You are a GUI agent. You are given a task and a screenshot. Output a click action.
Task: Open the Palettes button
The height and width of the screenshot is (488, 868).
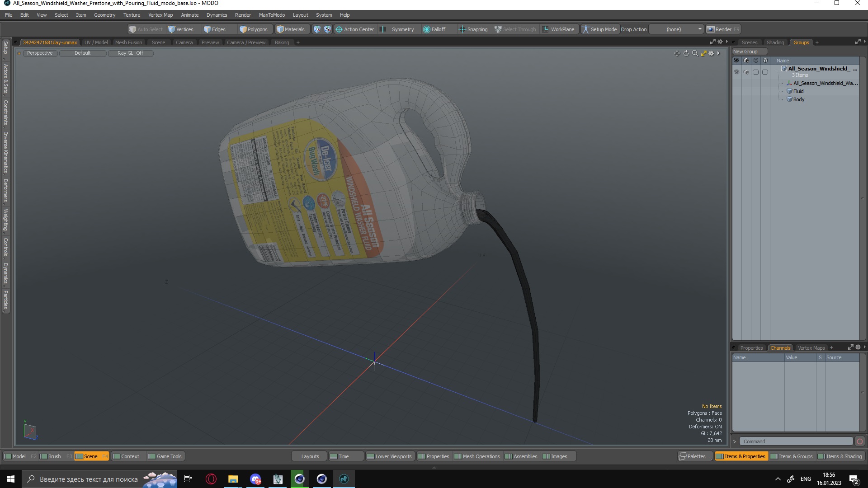pos(695,456)
